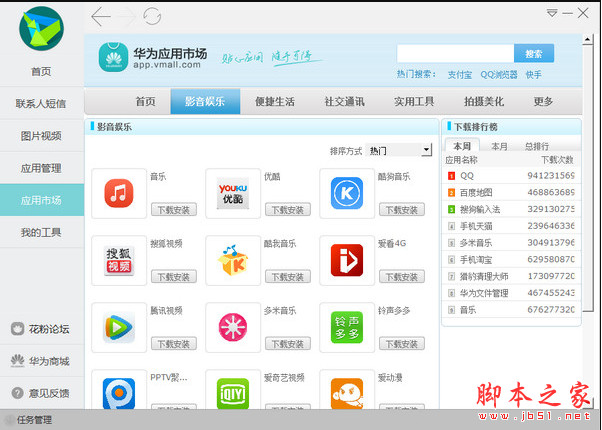Click 下载安装 for 酷狗音乐
Viewport: 602px width, 430px height.
(x=402, y=210)
